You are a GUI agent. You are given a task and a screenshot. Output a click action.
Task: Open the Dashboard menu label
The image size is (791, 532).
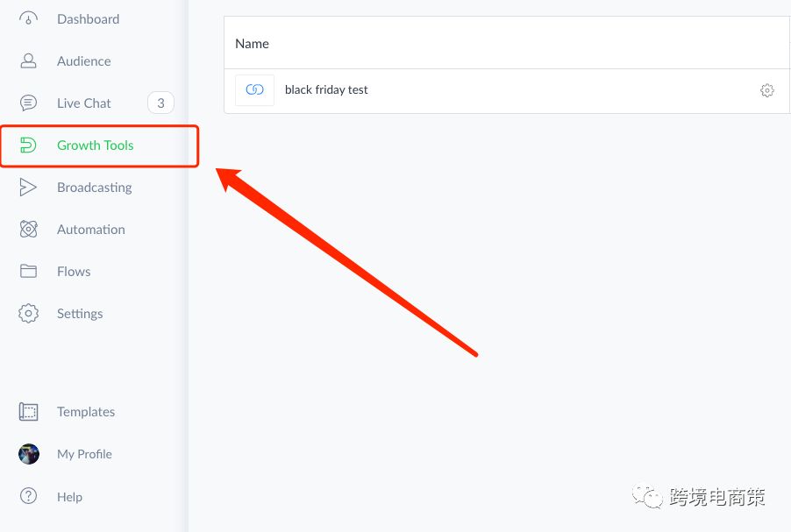coord(89,19)
